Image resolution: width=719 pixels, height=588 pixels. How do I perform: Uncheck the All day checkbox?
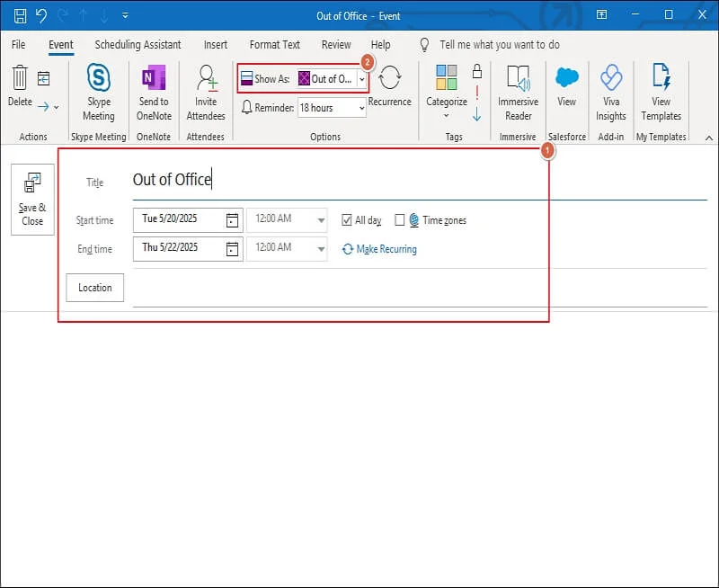[x=347, y=220]
